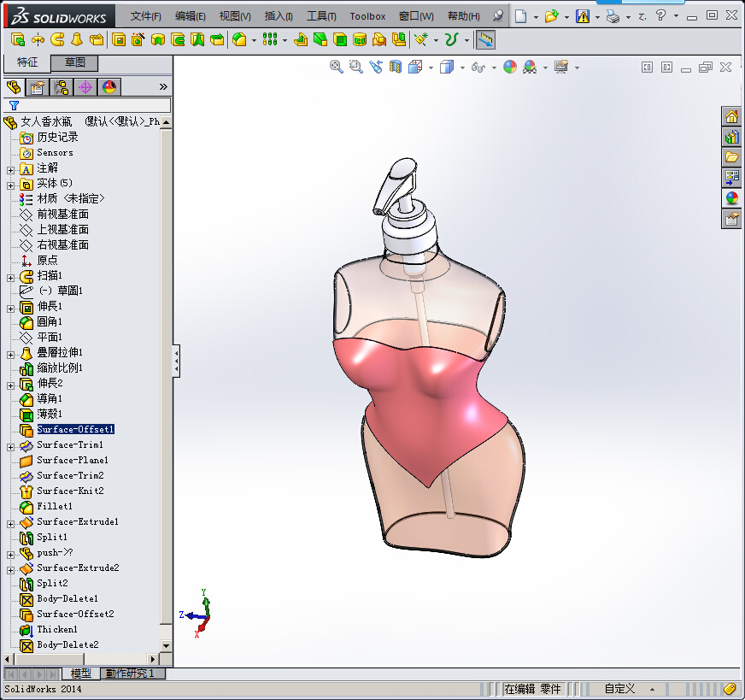Select the Shell feature icon
The width and height of the screenshot is (745, 700).
pyautogui.click(x=340, y=40)
